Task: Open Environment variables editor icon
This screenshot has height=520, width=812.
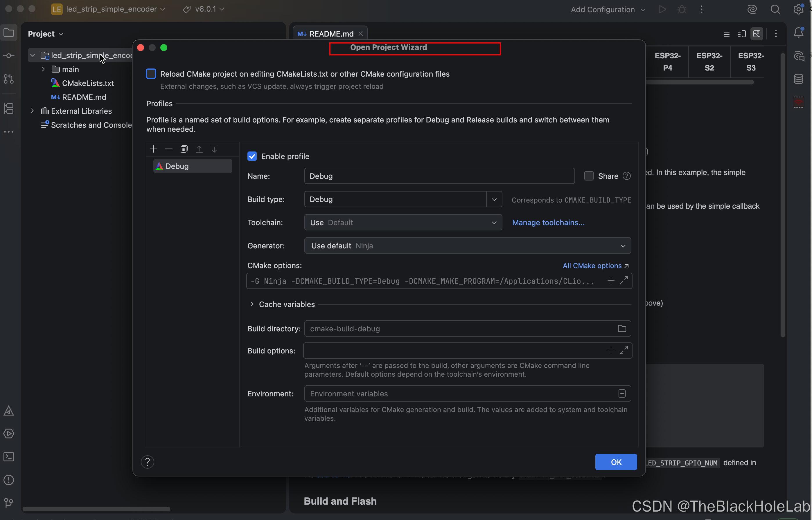Action: 622,394
